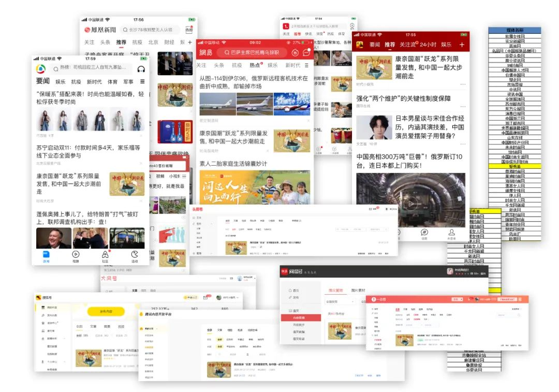Viewport: 559px width, 392px height.
Task: Tap the plus icon in 凤凰新闻 channel bar
Action: [x=189, y=42]
